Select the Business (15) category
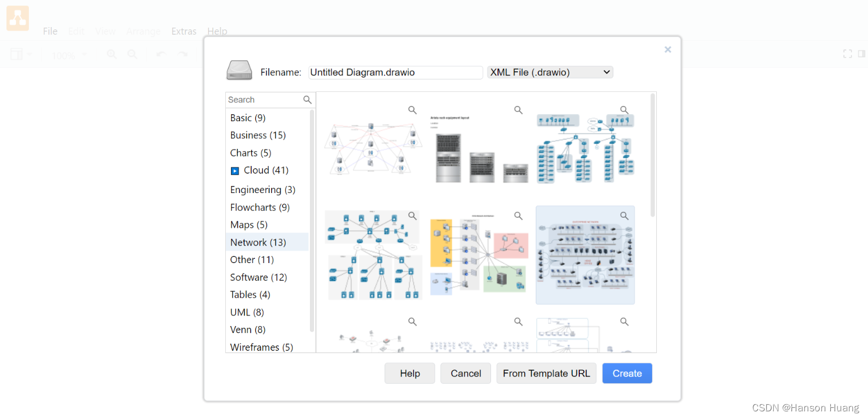The image size is (868, 419). coord(267,135)
